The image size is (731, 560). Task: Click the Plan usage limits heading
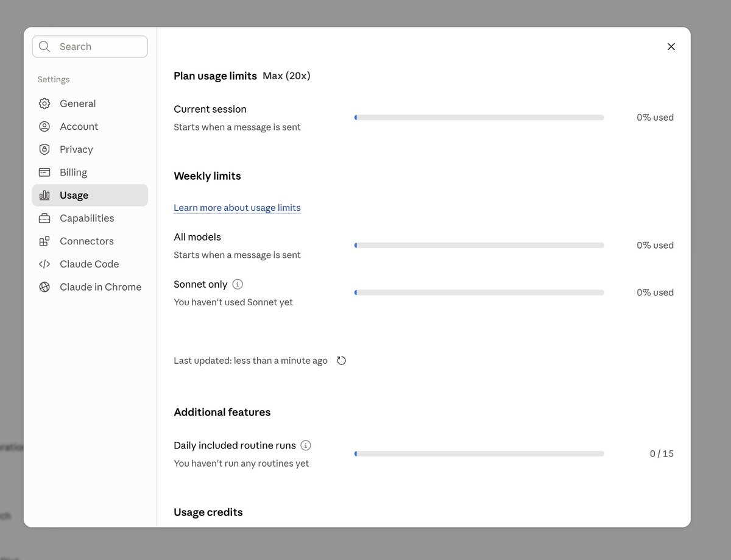point(215,76)
